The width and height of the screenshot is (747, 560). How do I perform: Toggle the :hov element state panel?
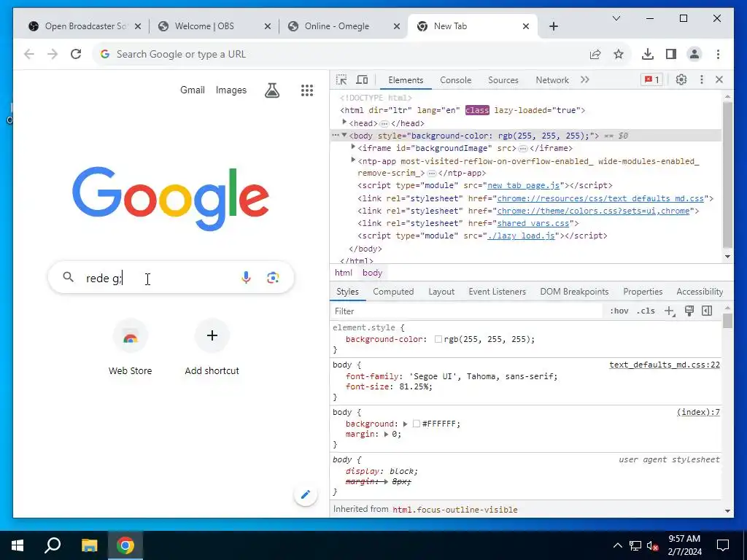click(x=619, y=311)
